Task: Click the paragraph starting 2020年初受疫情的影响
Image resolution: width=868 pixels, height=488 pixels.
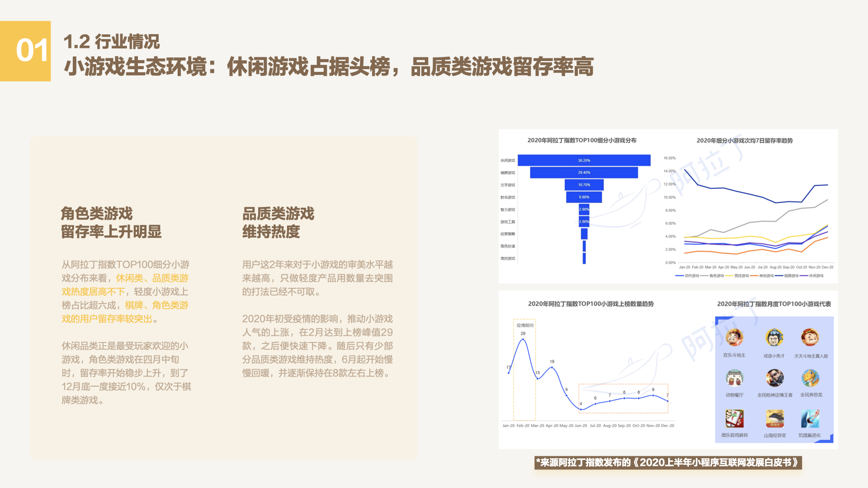Action: pos(317,346)
